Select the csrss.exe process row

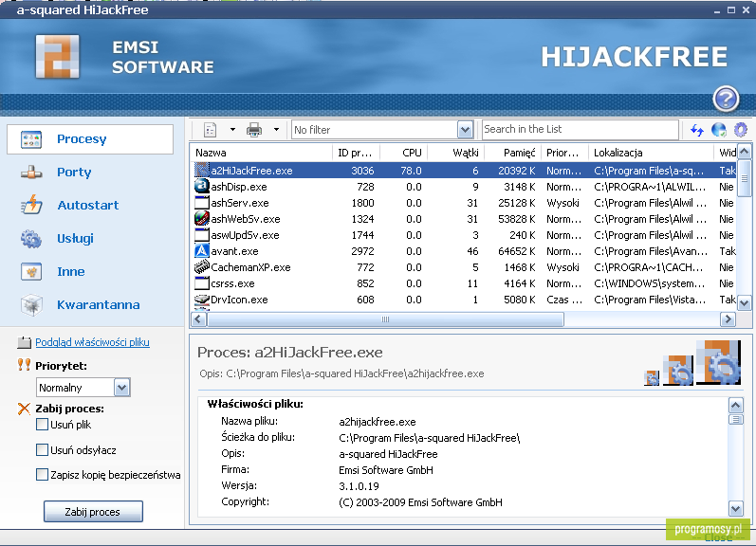(x=464, y=283)
